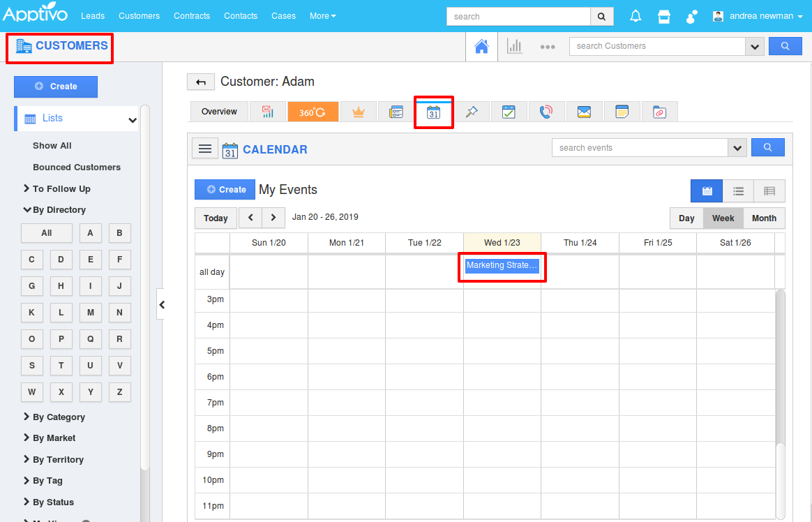Image resolution: width=812 pixels, height=522 pixels.
Task: Open the call logs phone icon tab
Action: click(x=546, y=112)
